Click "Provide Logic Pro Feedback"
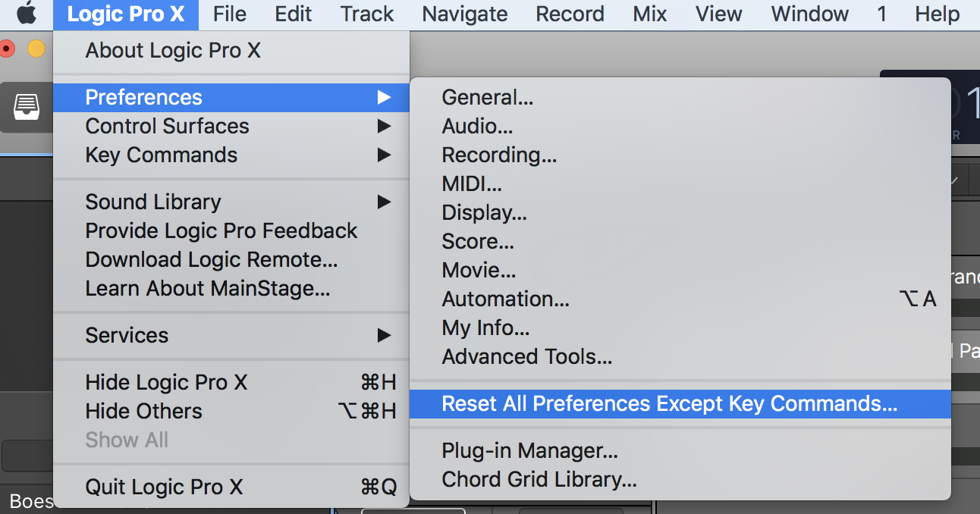This screenshot has height=514, width=980. (x=221, y=230)
